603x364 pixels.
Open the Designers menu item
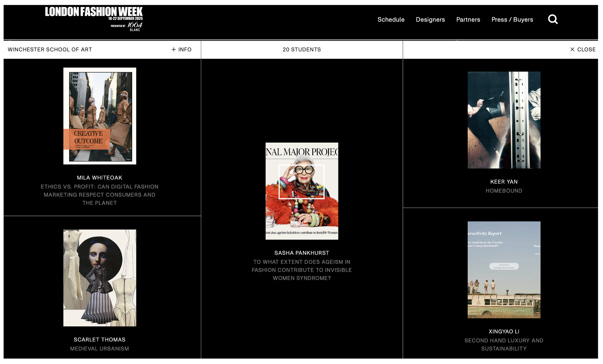pos(430,20)
